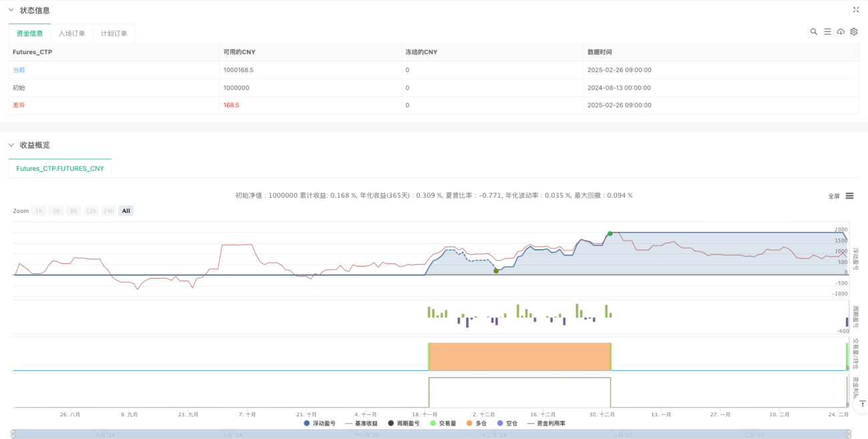The image size is (868, 439).
Task: Collapse the 收益概览 section
Action: pos(11,145)
